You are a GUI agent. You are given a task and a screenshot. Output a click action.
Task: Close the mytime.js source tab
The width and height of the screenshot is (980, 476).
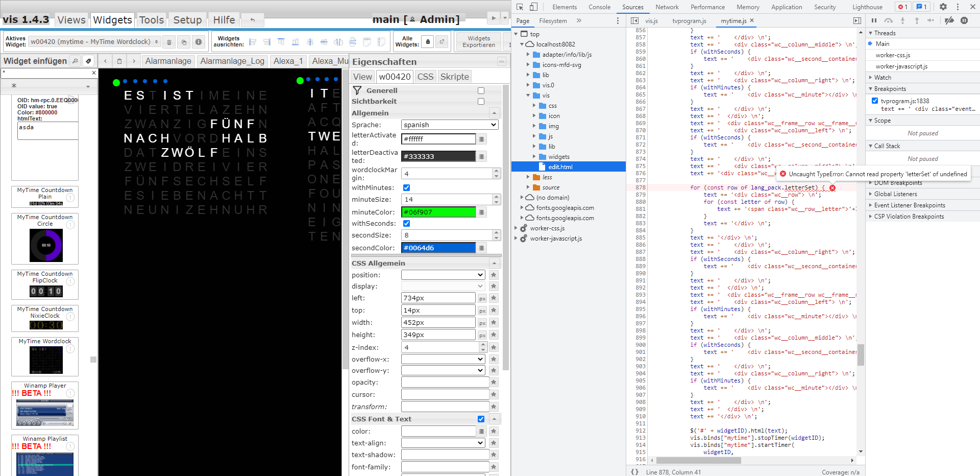(752, 20)
